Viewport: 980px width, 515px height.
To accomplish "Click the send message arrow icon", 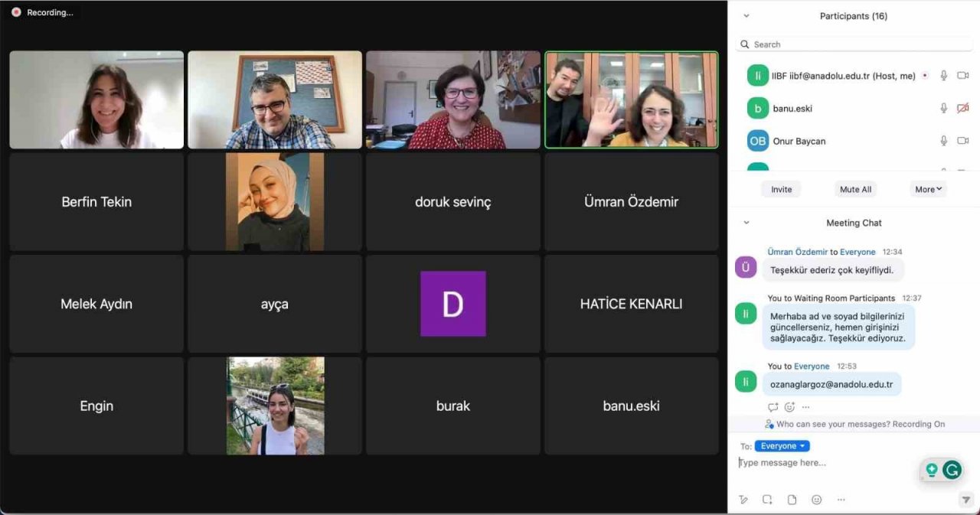I will tap(965, 500).
